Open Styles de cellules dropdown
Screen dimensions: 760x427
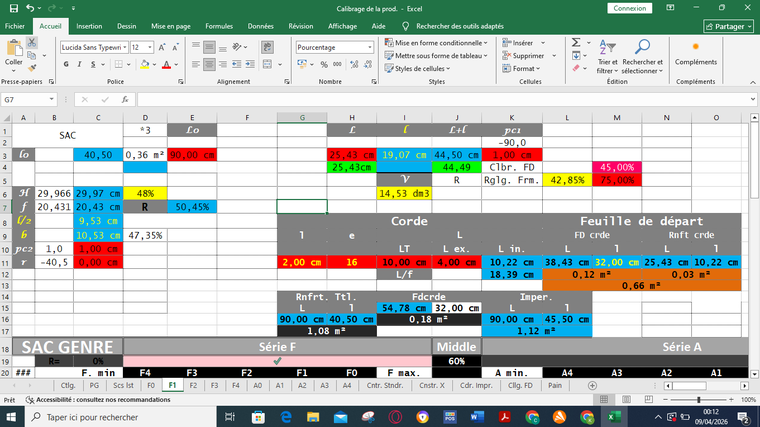coord(418,68)
